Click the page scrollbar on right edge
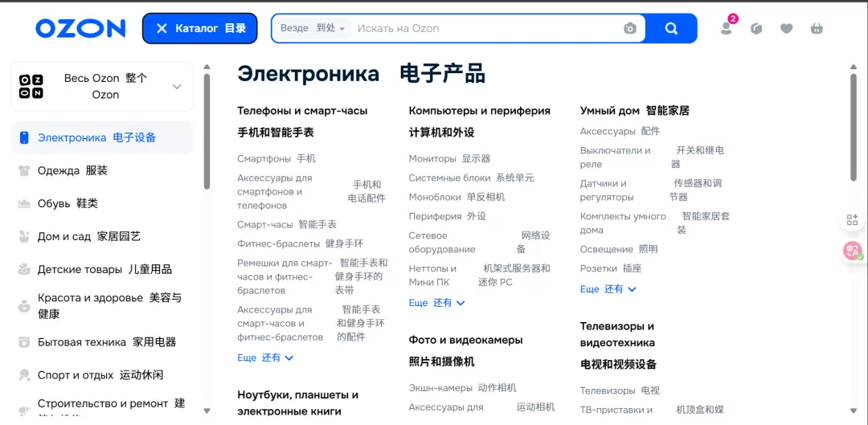Screen dimensions: 868x425 coord(854,127)
